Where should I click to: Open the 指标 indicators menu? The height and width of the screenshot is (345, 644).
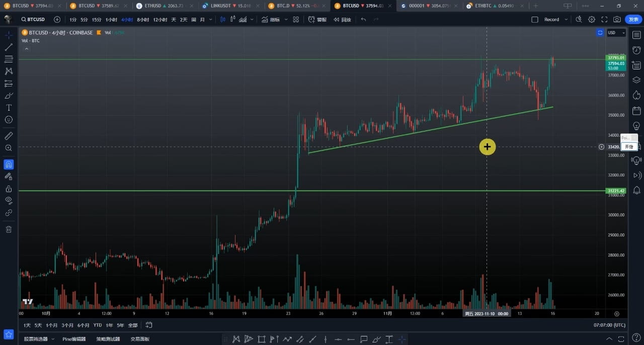(x=271, y=20)
